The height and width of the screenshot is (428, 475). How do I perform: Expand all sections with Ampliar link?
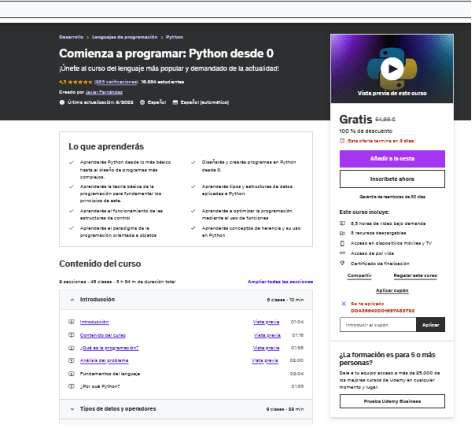[280, 282]
